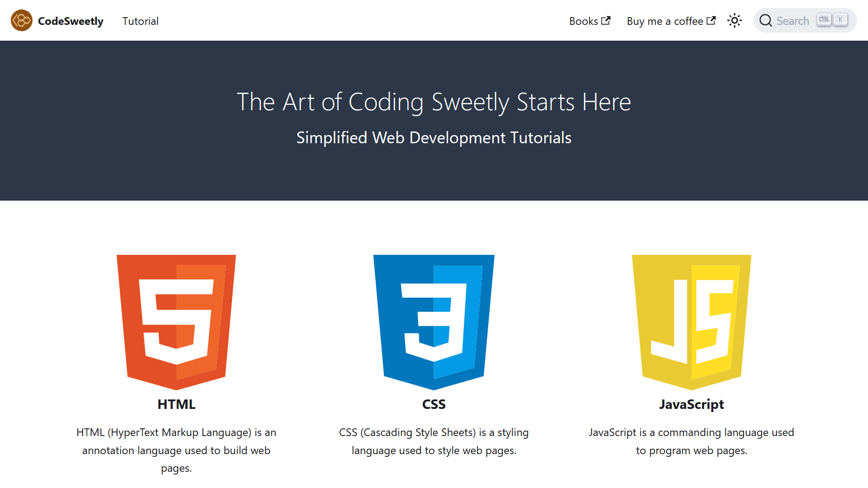This screenshot has height=488, width=868.
Task: Click the CodeSweetly honeycomb logo icon
Action: tap(22, 21)
